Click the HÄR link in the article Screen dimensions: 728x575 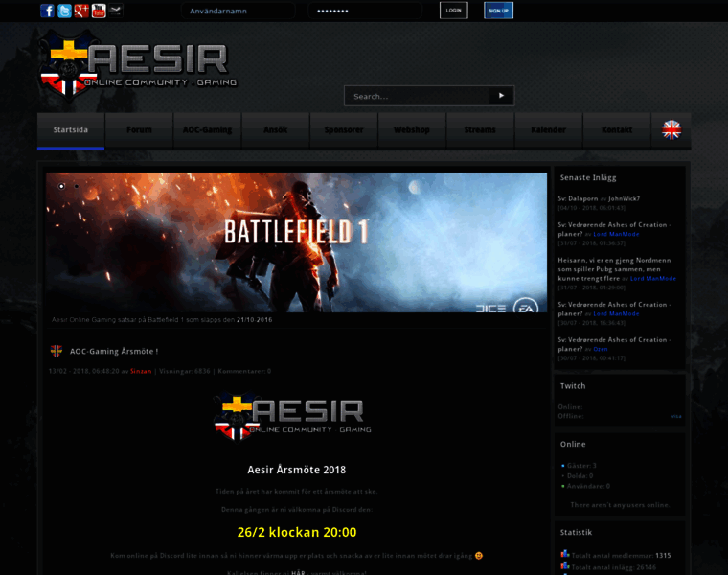(x=298, y=572)
